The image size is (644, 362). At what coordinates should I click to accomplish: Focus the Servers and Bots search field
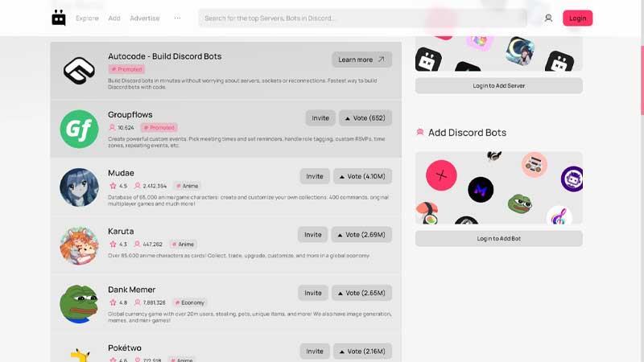363,18
